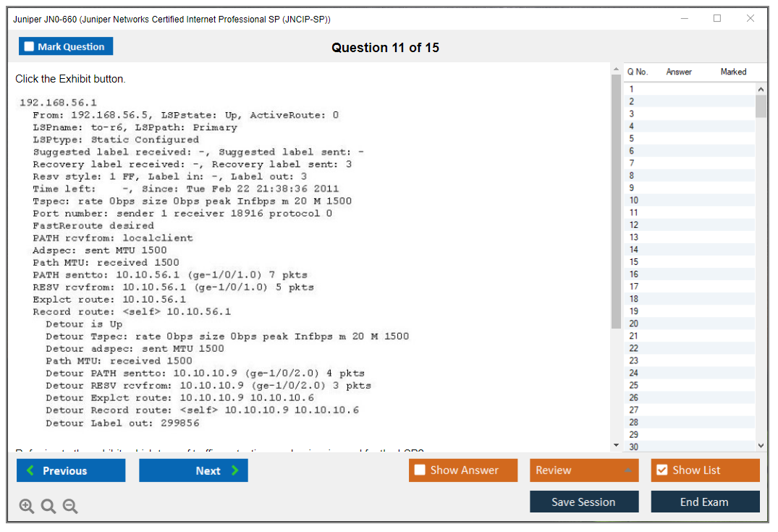
Task: Click the zoom out magnifier icon
Action: click(70, 507)
